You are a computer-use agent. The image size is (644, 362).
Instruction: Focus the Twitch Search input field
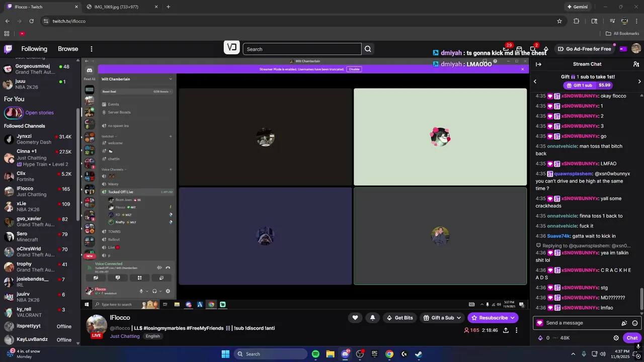[302, 49]
